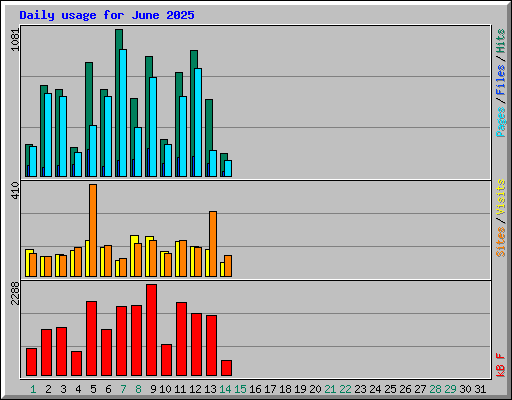Click day 13 on the x-axis
512x400 pixels.
210,389
